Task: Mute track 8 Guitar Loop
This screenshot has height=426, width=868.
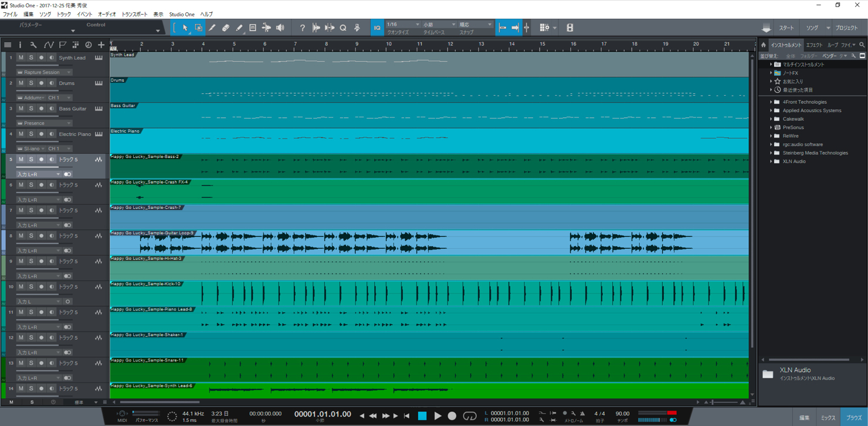Action: (21, 235)
